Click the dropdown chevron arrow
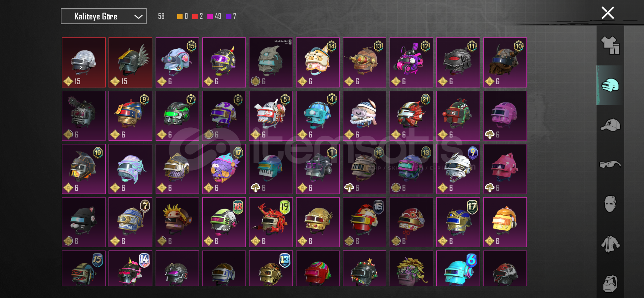Screen dimensions: 644x298 [138, 17]
